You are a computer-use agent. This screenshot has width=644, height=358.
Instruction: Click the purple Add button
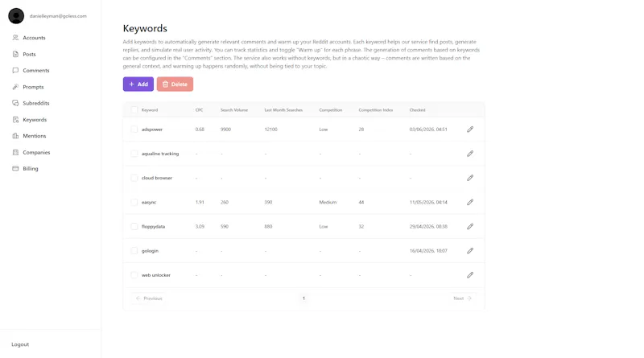[x=138, y=84]
